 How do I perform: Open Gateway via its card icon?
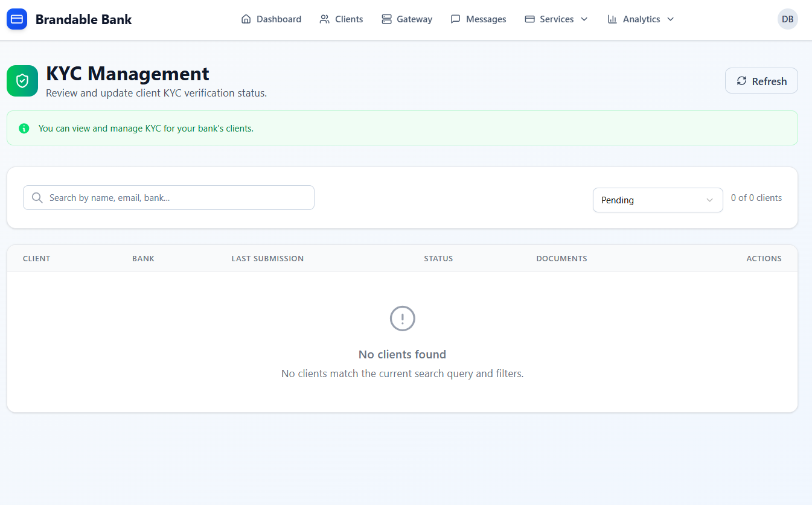click(386, 19)
